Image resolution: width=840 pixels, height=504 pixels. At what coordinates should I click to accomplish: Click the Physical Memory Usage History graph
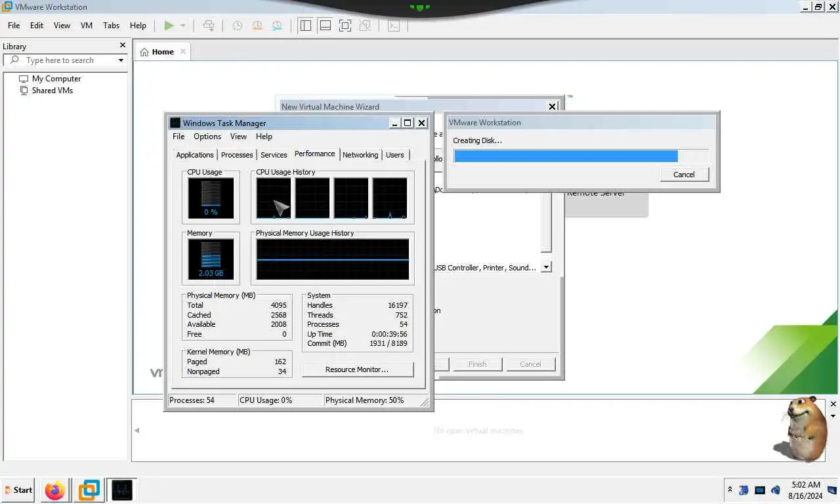coord(333,259)
